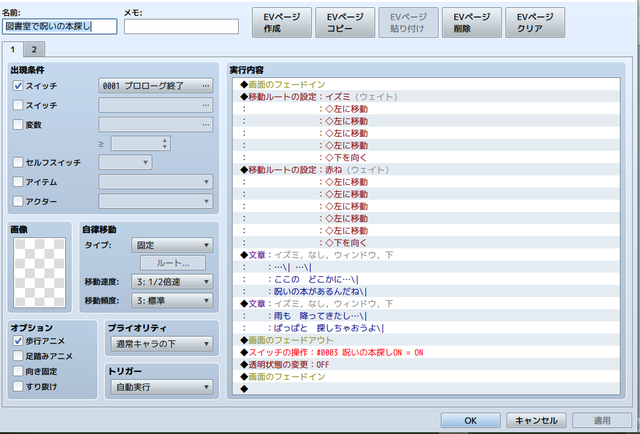The image size is (640, 434).
Task: Open the 移動速度 dropdown
Action: [172, 282]
